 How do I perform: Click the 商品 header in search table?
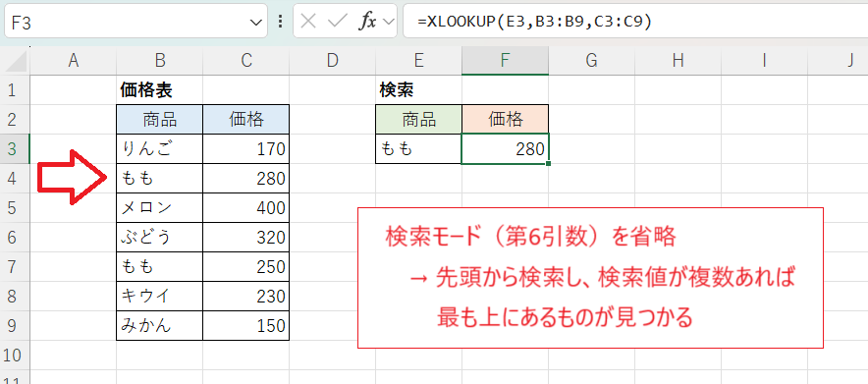(418, 119)
